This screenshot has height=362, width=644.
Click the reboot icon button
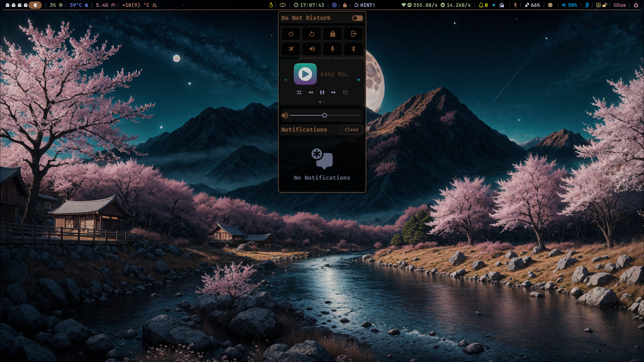coord(312,34)
